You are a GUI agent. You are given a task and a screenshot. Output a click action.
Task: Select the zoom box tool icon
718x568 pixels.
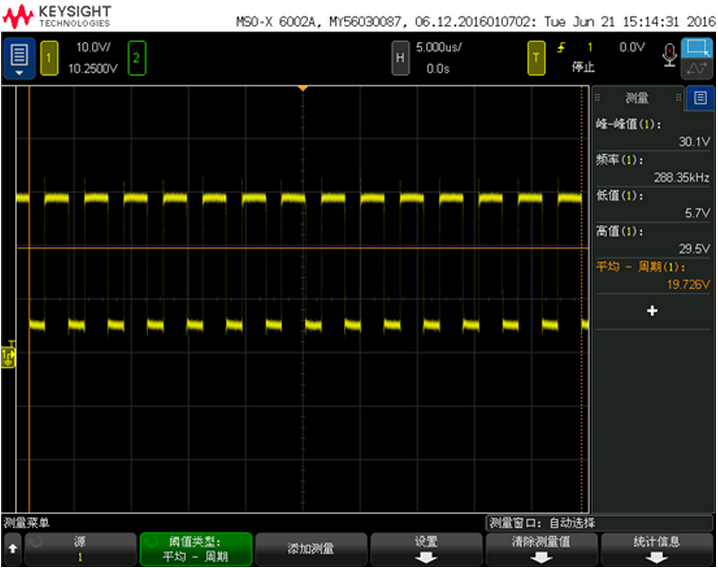click(697, 48)
